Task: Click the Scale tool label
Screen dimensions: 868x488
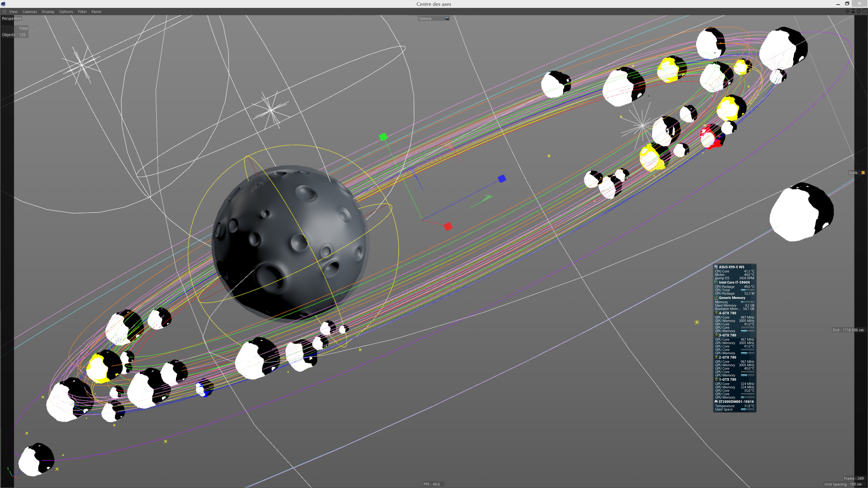Action: 853,173
